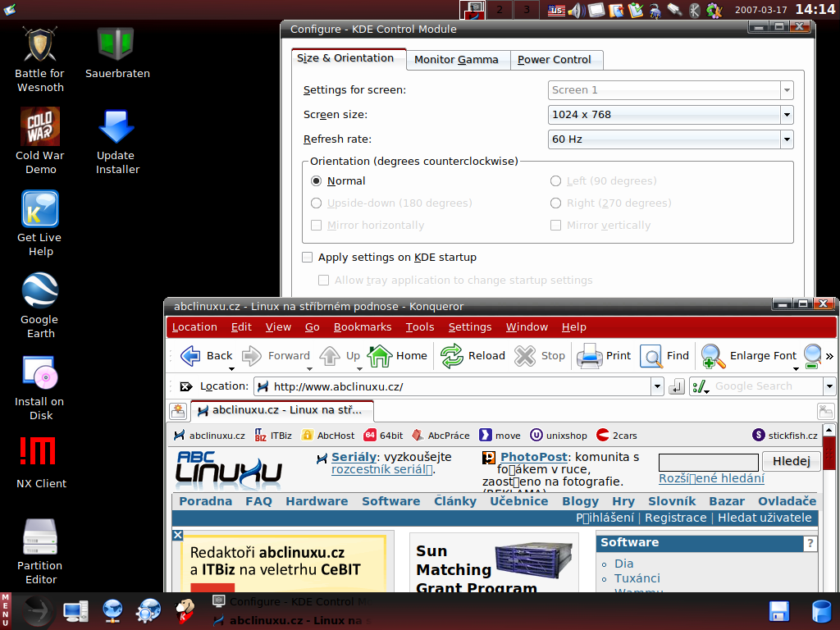This screenshot has height=630, width=840.
Task: Close the current tab via the right tab icon
Action: point(825,412)
